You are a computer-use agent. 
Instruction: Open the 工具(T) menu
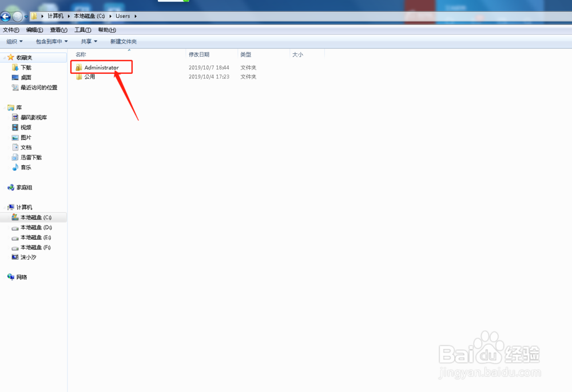coord(83,30)
